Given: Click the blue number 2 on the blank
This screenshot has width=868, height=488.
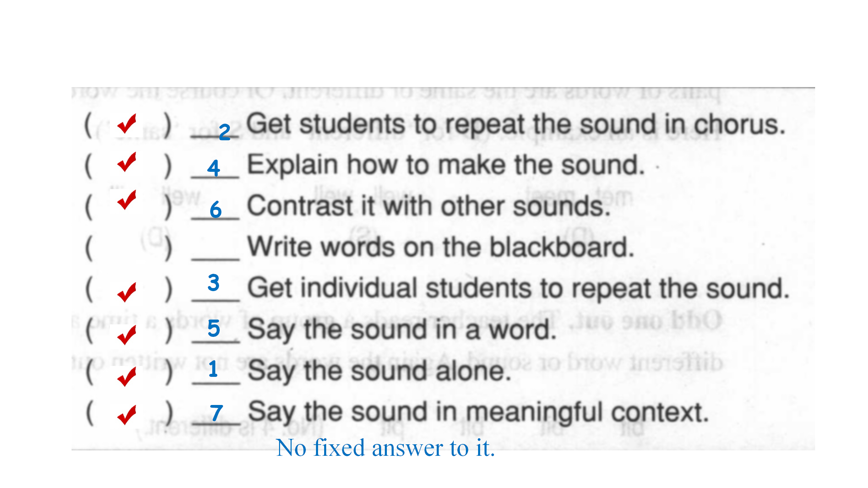Looking at the screenshot, I should click(x=224, y=132).
